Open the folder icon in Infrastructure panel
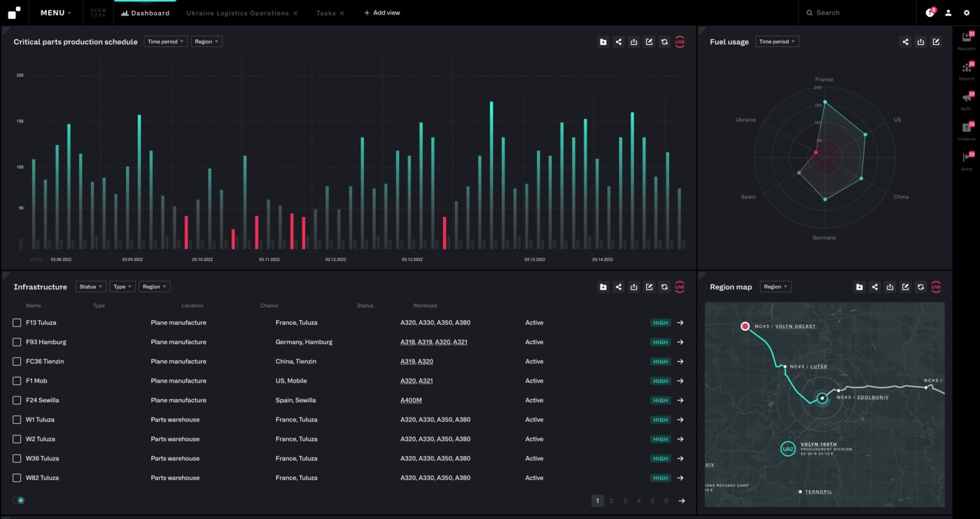 pyautogui.click(x=603, y=287)
